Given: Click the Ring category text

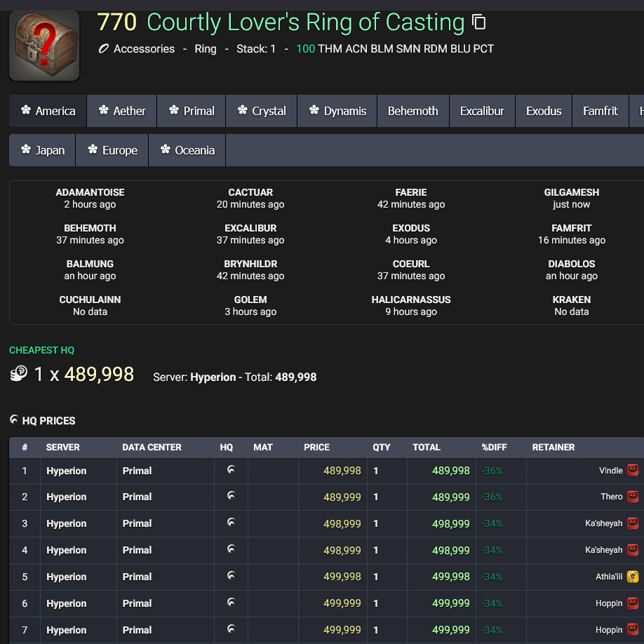Looking at the screenshot, I should click(x=206, y=49).
